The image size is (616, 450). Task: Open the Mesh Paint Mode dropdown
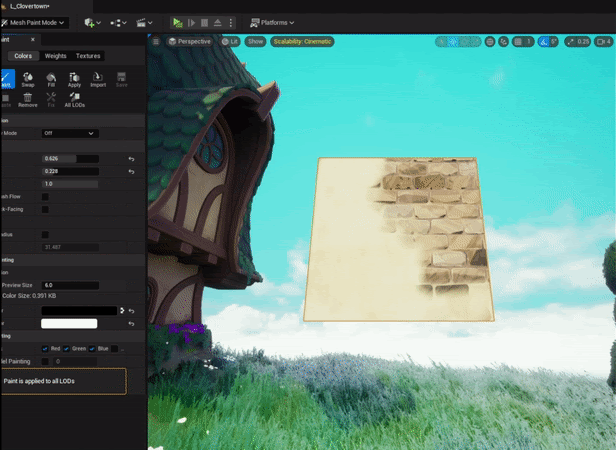(x=34, y=23)
